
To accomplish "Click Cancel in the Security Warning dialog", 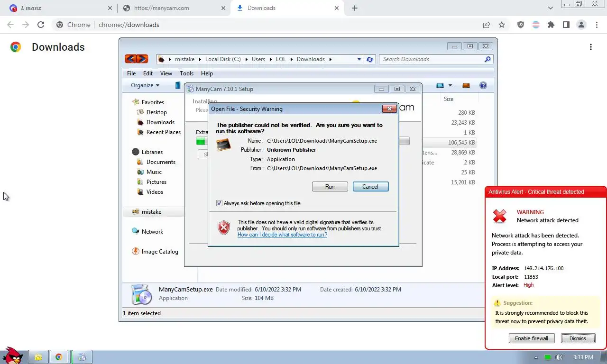I will [370, 187].
